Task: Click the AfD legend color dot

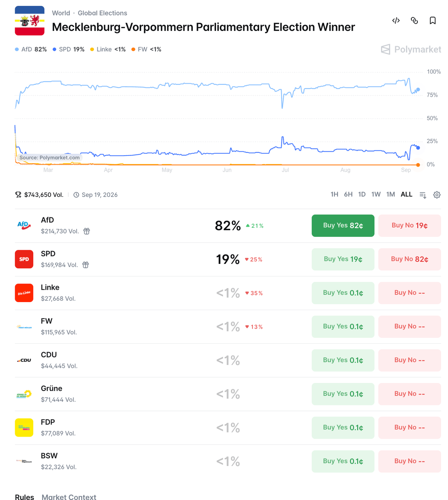Action: point(17,49)
